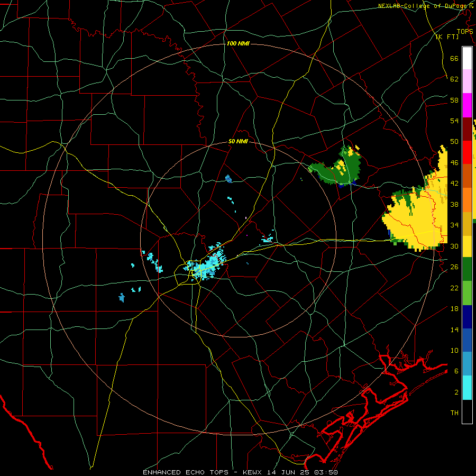Click the gold legend swatch
This screenshot has width=476, height=476.
click(467, 223)
